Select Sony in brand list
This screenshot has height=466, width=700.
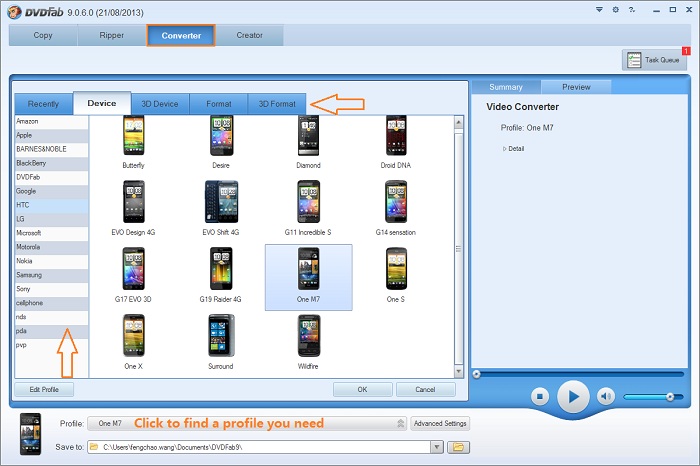pyautogui.click(x=51, y=289)
